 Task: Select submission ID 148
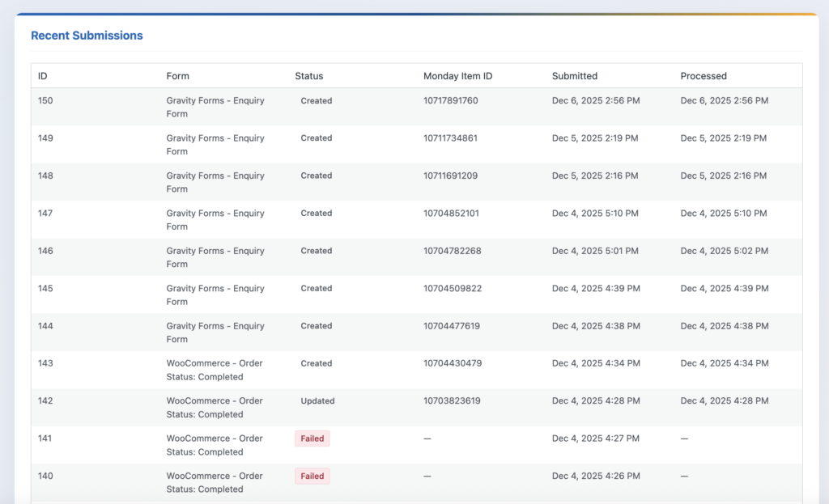(45, 176)
